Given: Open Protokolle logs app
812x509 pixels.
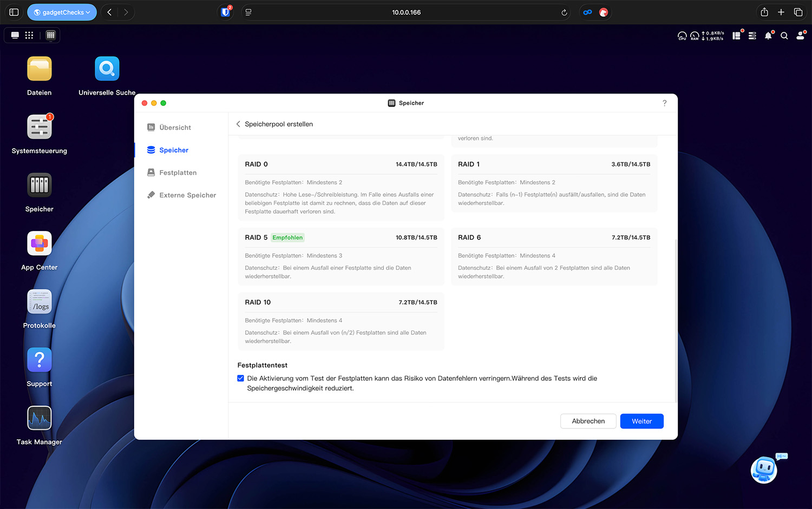Looking at the screenshot, I should point(40,302).
